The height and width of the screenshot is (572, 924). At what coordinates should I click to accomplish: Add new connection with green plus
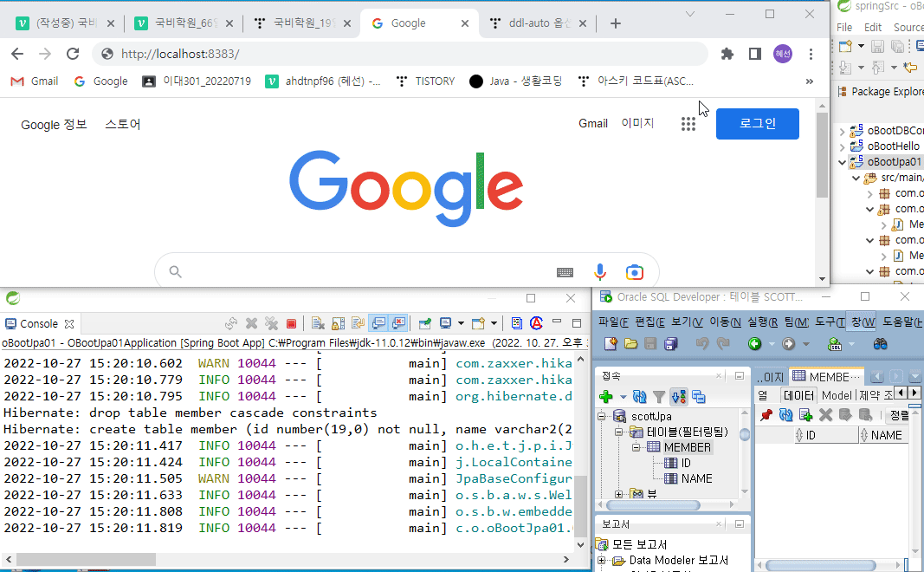tap(606, 397)
